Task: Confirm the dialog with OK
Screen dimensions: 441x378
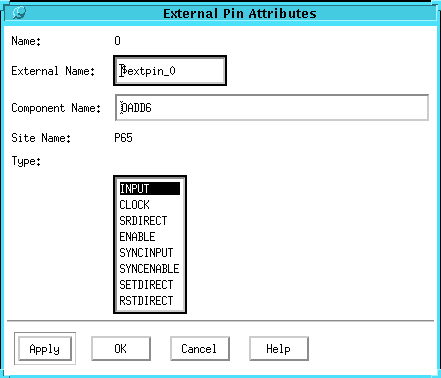Action: 121,349
